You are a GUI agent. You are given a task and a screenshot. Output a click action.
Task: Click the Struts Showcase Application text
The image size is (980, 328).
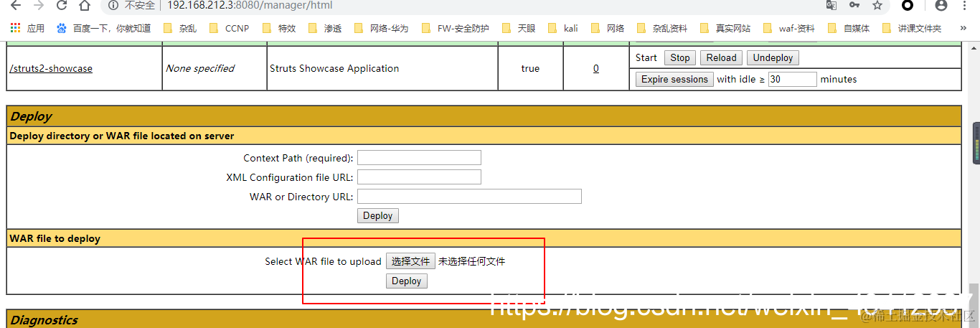pyautogui.click(x=334, y=68)
